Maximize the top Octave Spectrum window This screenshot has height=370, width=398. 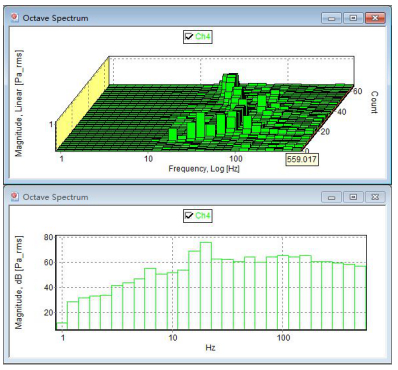click(x=353, y=18)
